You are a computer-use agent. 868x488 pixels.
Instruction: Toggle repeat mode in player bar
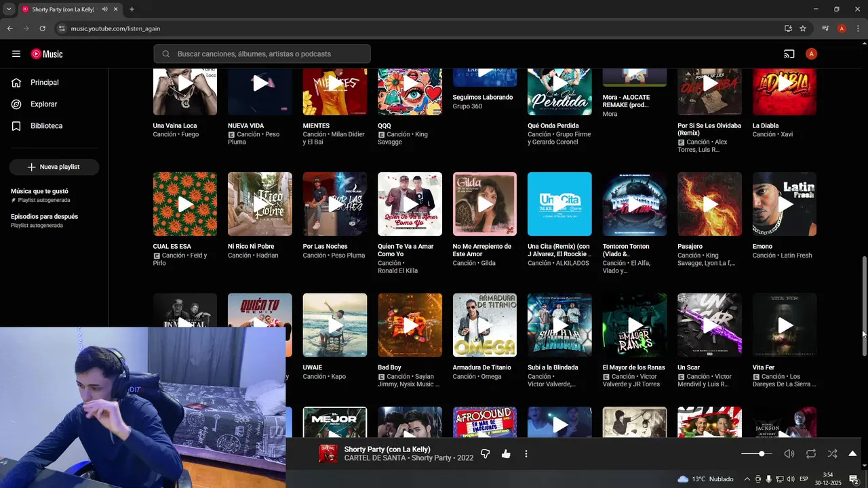pos(811,454)
